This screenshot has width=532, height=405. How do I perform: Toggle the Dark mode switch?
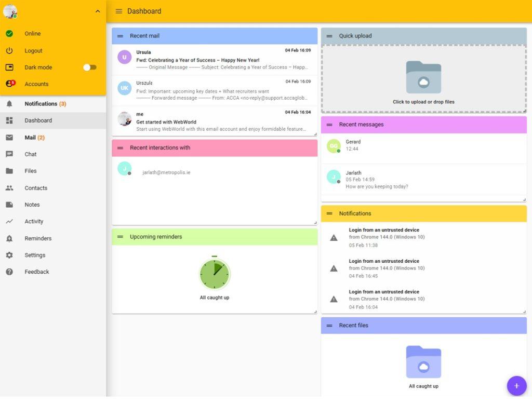pyautogui.click(x=90, y=67)
